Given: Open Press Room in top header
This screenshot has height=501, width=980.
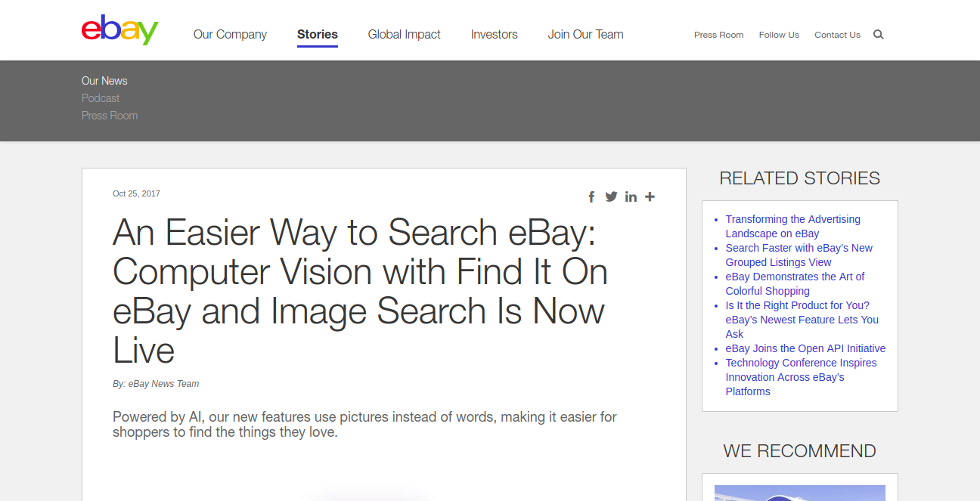Looking at the screenshot, I should (719, 35).
